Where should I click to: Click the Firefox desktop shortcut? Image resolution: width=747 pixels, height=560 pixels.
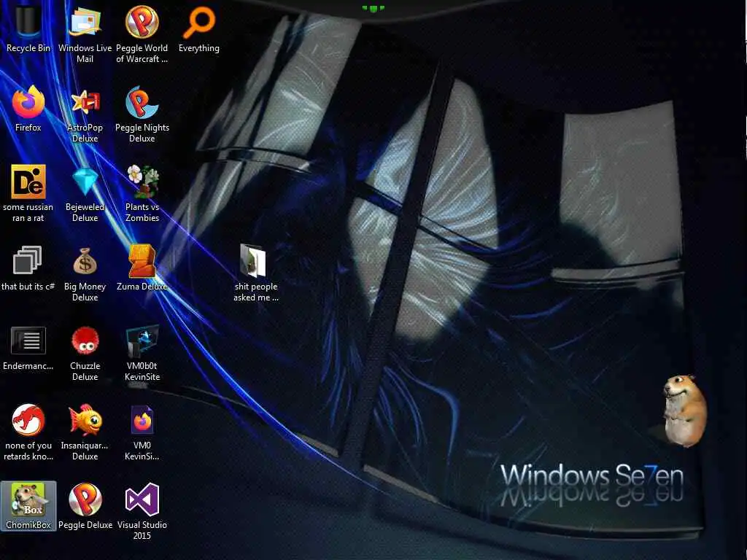click(x=28, y=102)
